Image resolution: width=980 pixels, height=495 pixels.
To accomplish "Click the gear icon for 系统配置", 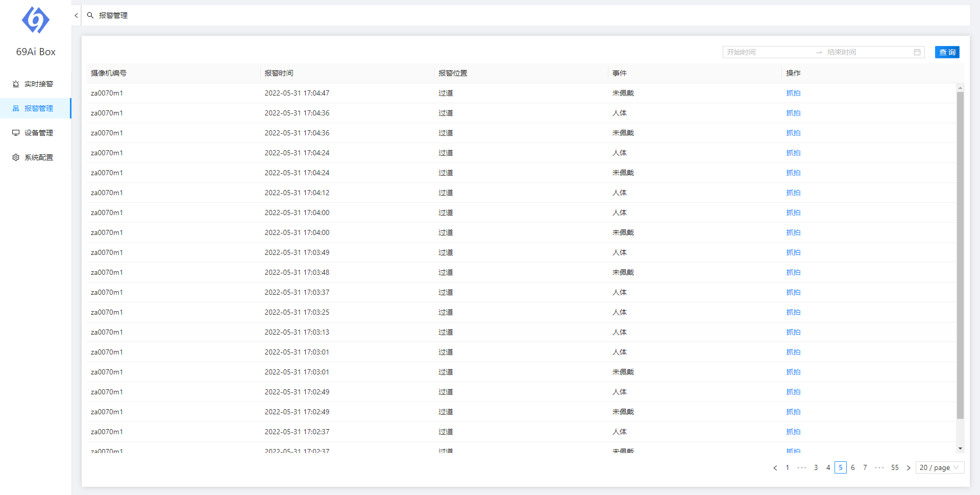I will (x=16, y=157).
